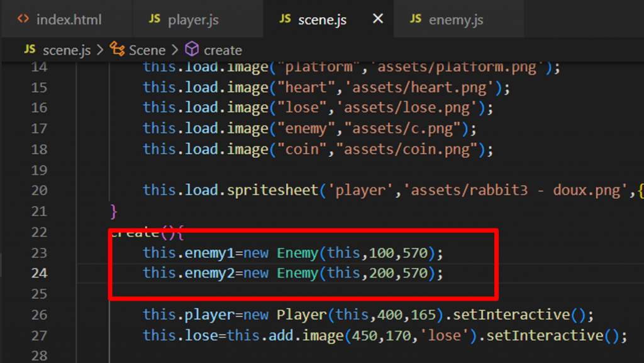The image size is (644, 363).
Task: Click the value 100 on line 23
Action: (382, 253)
